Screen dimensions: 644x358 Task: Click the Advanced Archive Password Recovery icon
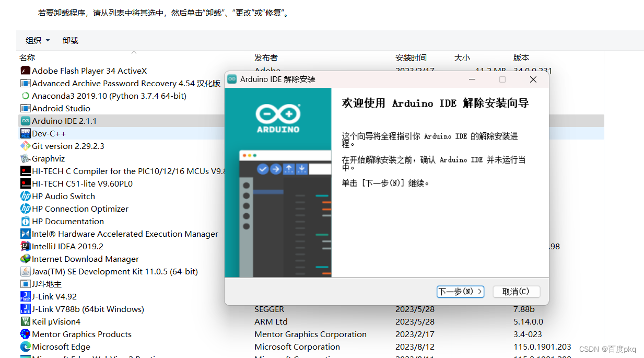pos(25,83)
